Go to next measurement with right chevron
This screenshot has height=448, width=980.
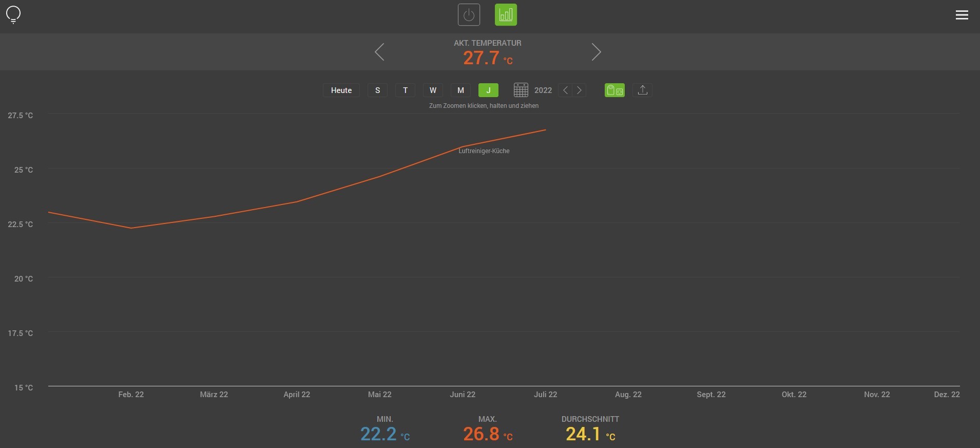pos(596,52)
